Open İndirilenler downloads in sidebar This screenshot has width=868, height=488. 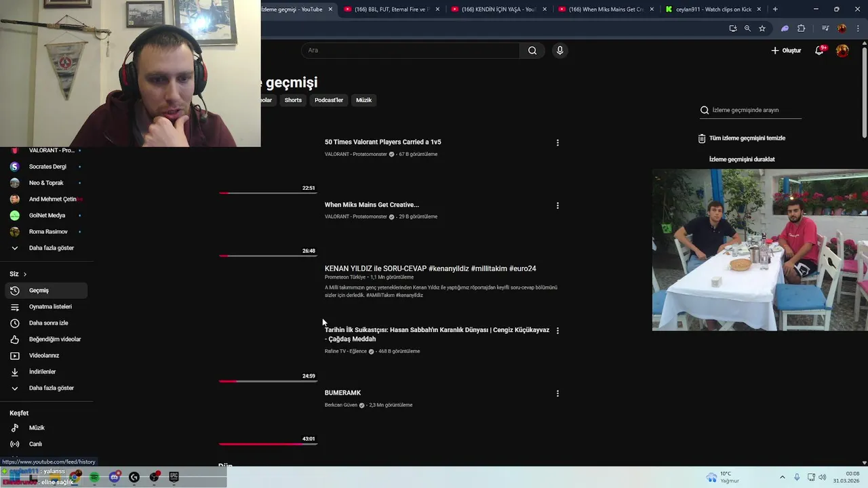(x=46, y=372)
